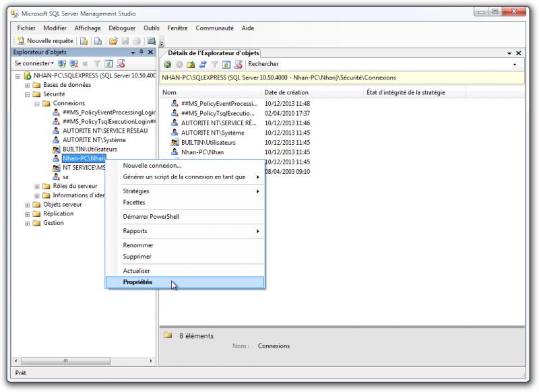Image resolution: width=539 pixels, height=392 pixels.
Task: Click the script icon in details toolbar
Action: point(239,64)
